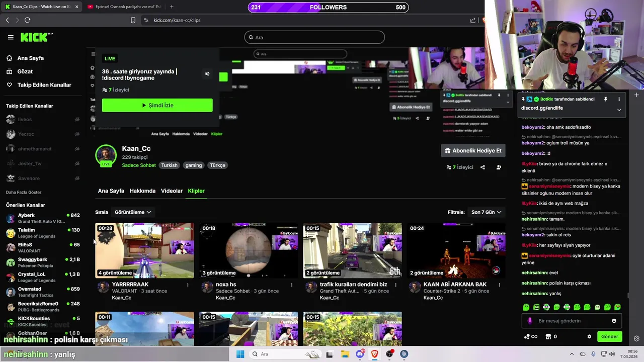Select the Klipler tab

(196, 191)
